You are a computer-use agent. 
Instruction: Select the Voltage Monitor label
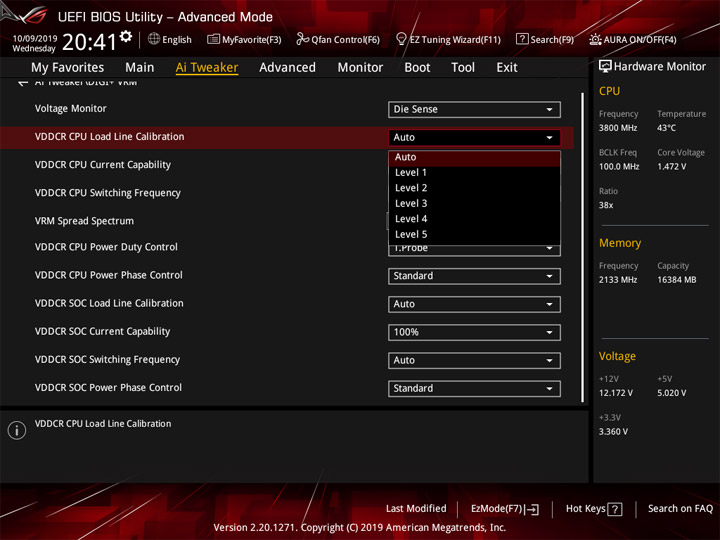click(x=71, y=109)
